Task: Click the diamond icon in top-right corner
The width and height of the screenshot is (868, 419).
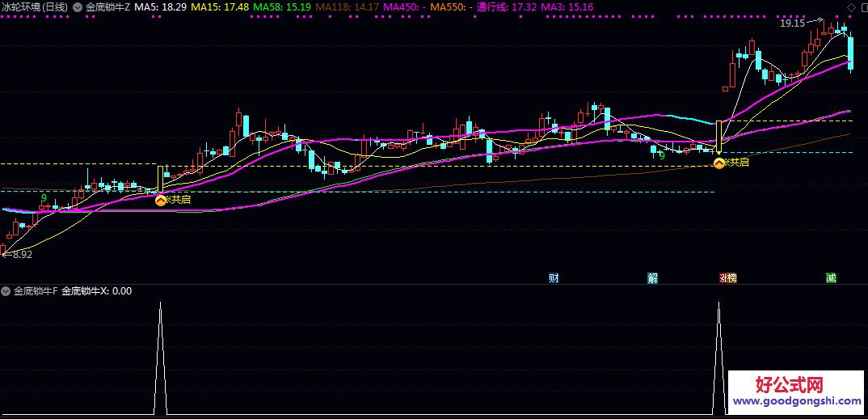Action: pos(850,7)
